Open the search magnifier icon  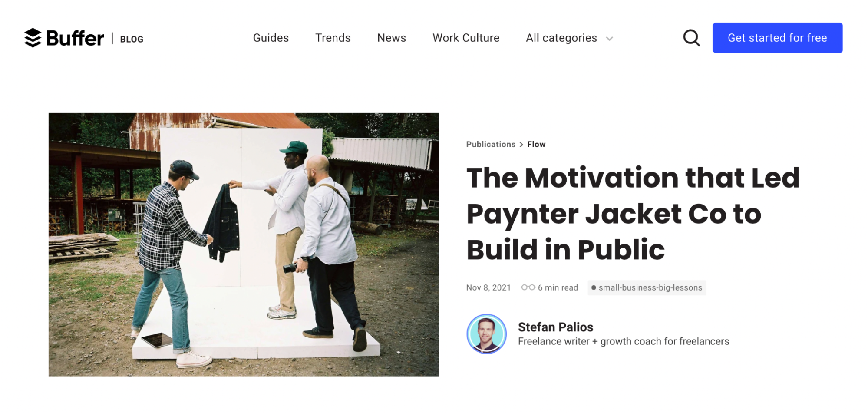click(691, 38)
